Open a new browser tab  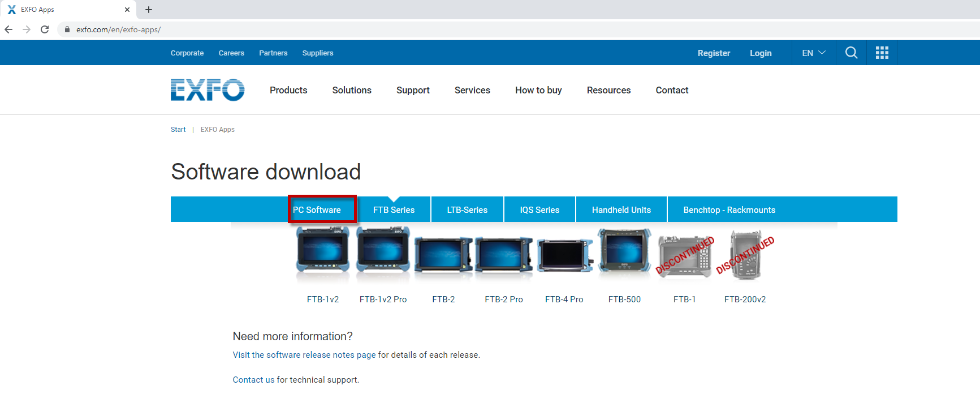pos(149,10)
